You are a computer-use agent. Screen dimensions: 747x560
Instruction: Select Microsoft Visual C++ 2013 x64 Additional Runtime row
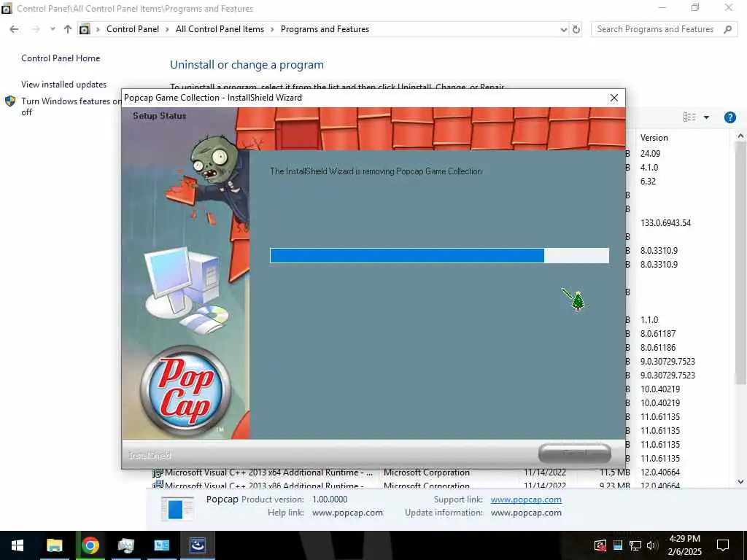pos(268,472)
